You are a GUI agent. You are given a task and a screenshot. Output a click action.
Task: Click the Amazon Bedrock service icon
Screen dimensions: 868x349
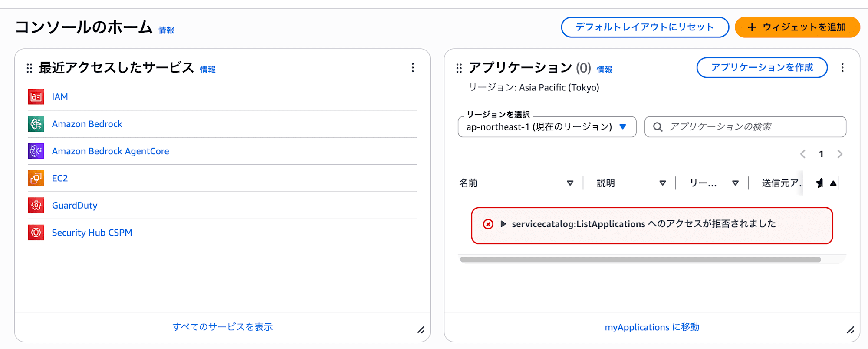pos(36,124)
